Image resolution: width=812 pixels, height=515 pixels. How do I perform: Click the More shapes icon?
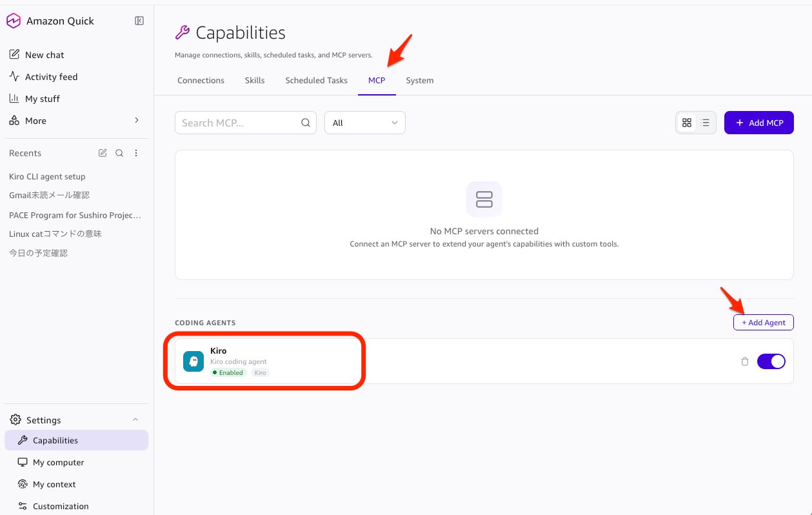14,121
